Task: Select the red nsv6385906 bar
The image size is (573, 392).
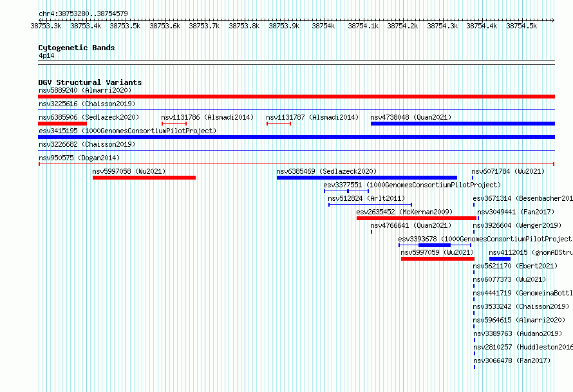Action: click(x=62, y=124)
